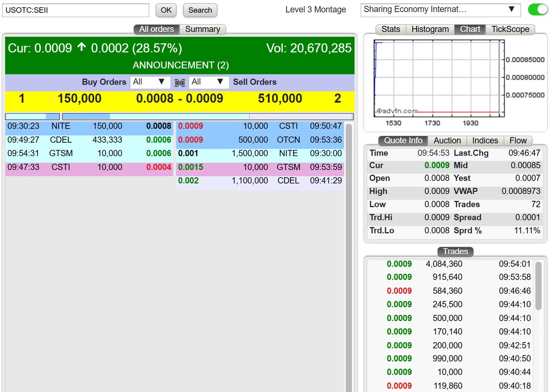Click the chain link icon between order filters
This screenshot has height=392, width=554.
tap(180, 83)
